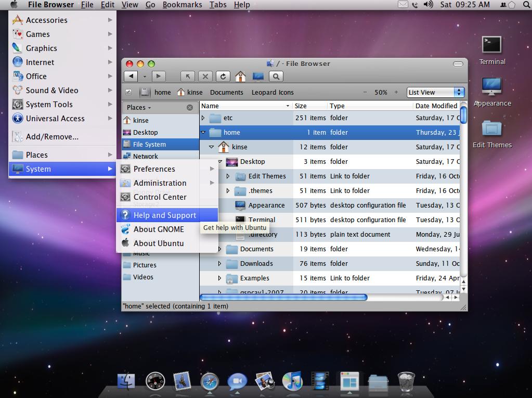Click the filesystem root path button
532x398 pixels.
point(145,92)
